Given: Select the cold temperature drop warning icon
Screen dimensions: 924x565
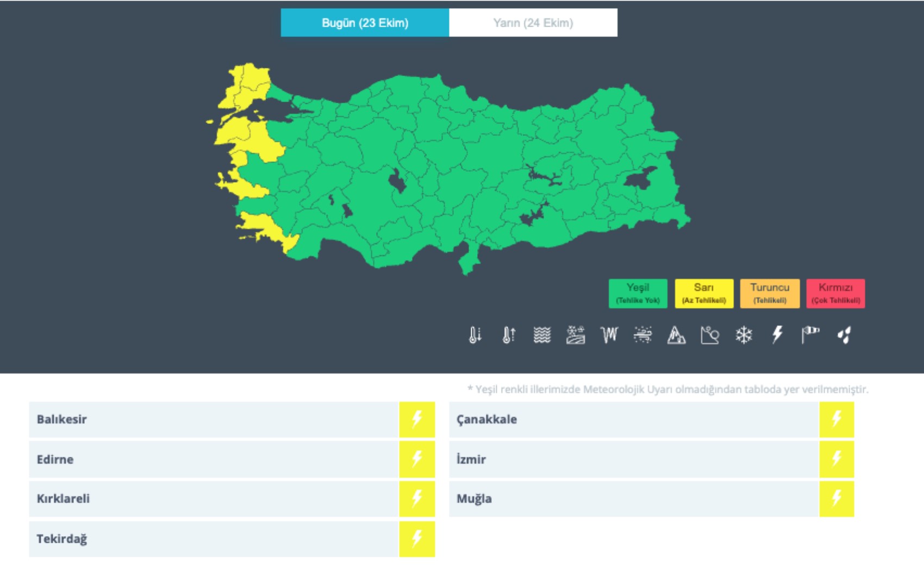Looking at the screenshot, I should [475, 335].
